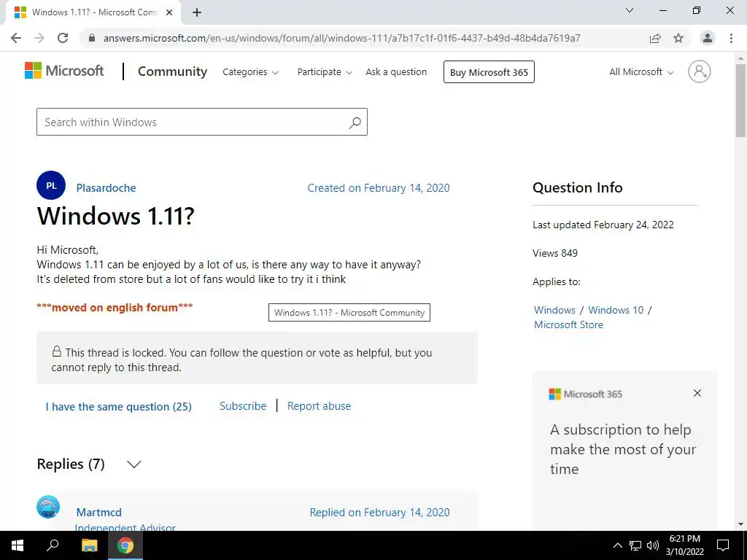The width and height of the screenshot is (747, 560).
Task: Open the Windows 10 category link
Action: pos(616,310)
